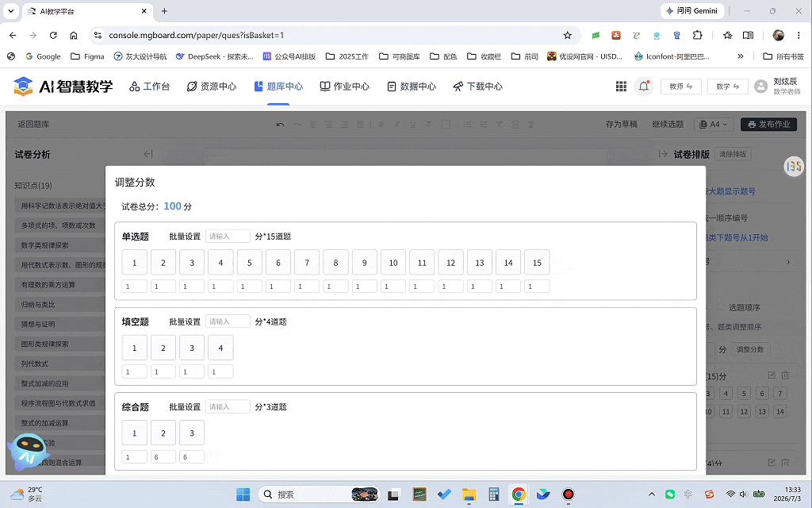812x508 pixels.
Task: Click the sigma formula icon
Action: [531, 125]
